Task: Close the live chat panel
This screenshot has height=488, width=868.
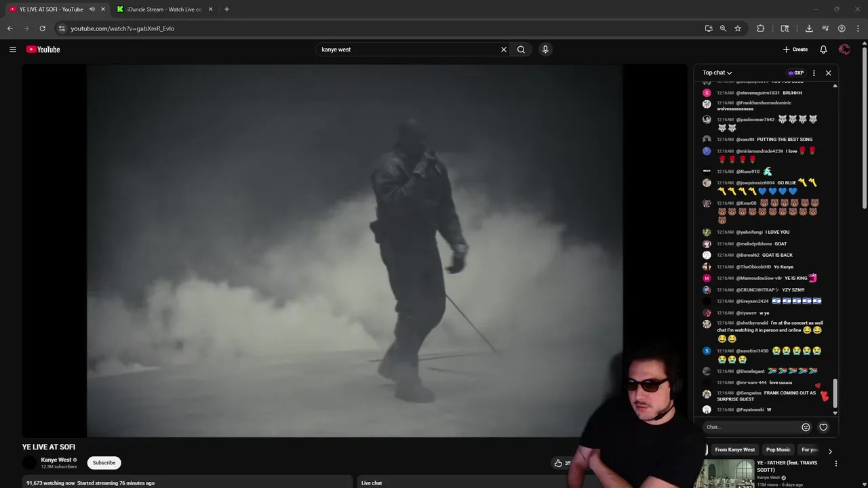Action: pos(828,73)
